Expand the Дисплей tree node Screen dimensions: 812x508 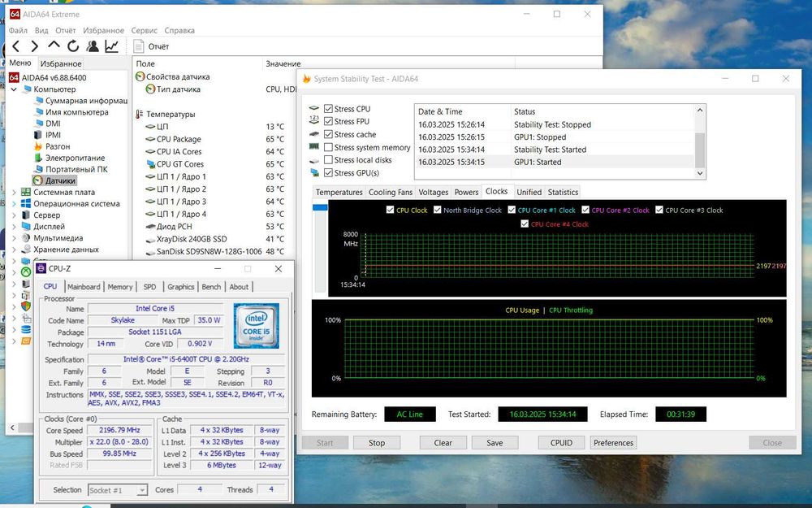(14, 226)
